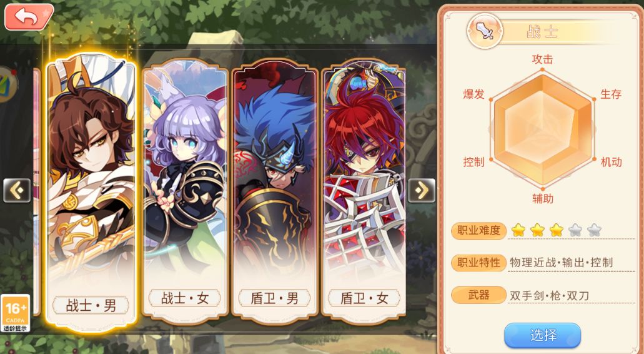Click the 职业难度 label
The image size is (644, 354).
478,231
